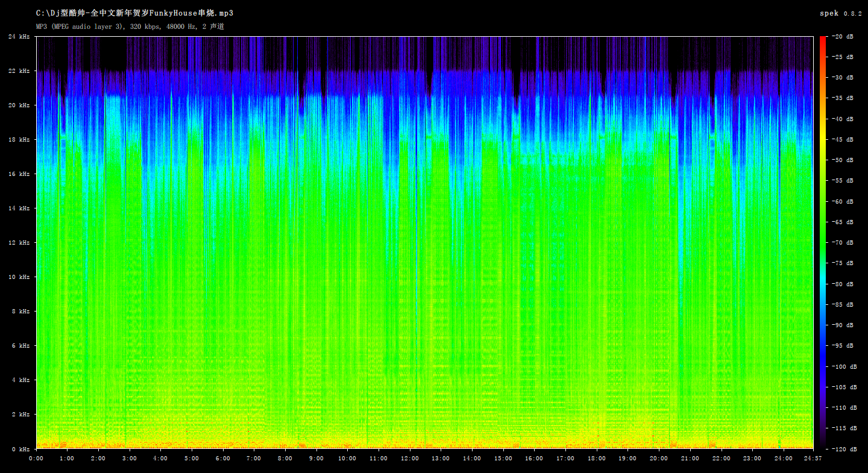The image size is (868, 473).
Task: Click the 23:00 time axis label
Action: point(752,459)
